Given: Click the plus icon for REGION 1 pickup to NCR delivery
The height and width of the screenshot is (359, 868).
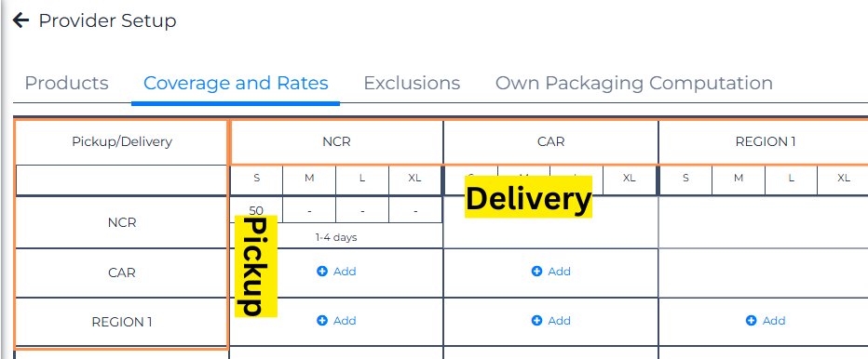Looking at the screenshot, I should (322, 321).
